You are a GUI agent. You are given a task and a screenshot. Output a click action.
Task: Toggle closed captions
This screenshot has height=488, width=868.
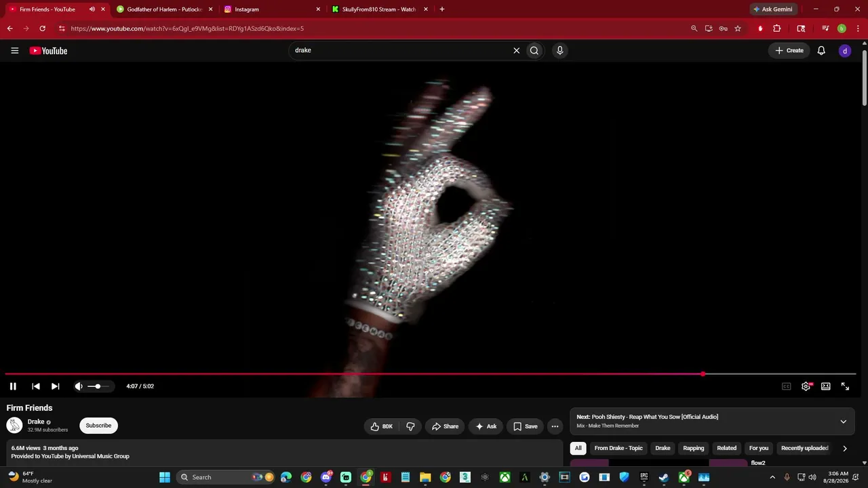pos(787,386)
